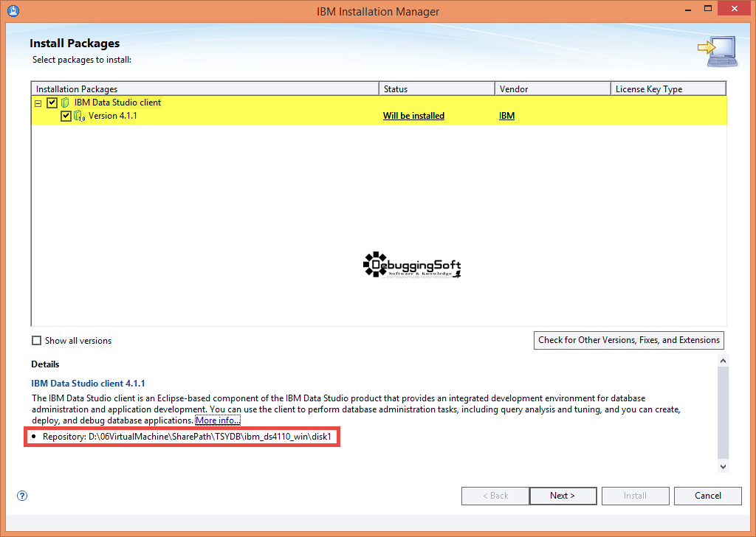Select the IBM Data Studio client row text

(117, 103)
